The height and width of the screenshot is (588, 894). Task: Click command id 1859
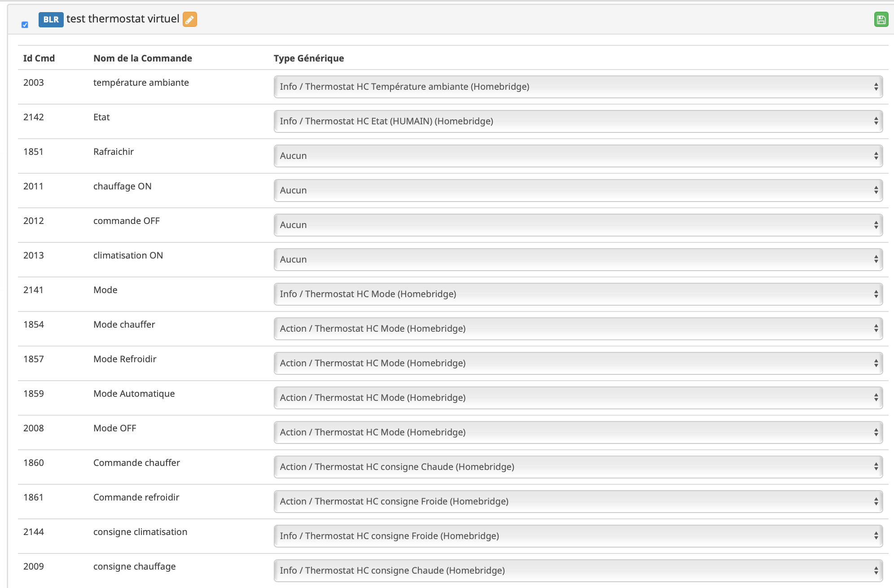tap(34, 394)
